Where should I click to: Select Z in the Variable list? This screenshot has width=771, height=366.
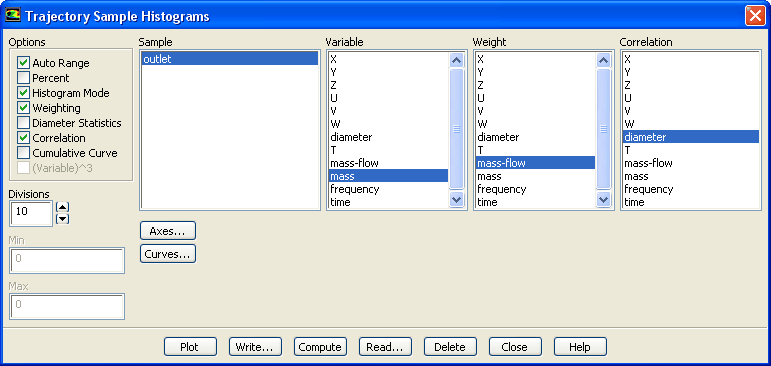[388, 85]
